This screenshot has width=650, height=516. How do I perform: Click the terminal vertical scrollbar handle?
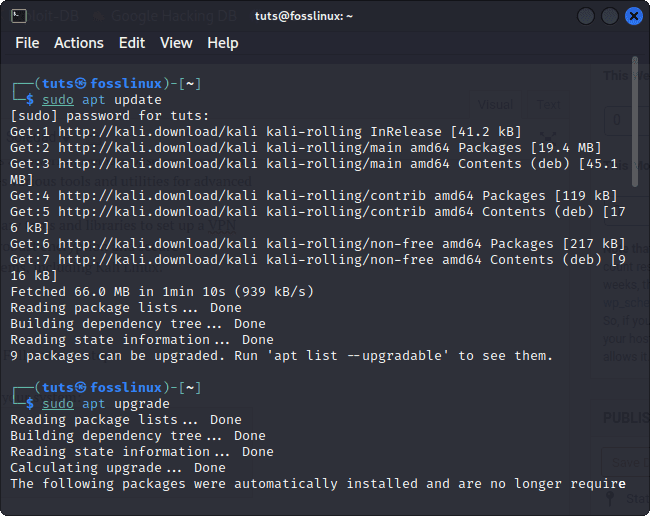635,122
